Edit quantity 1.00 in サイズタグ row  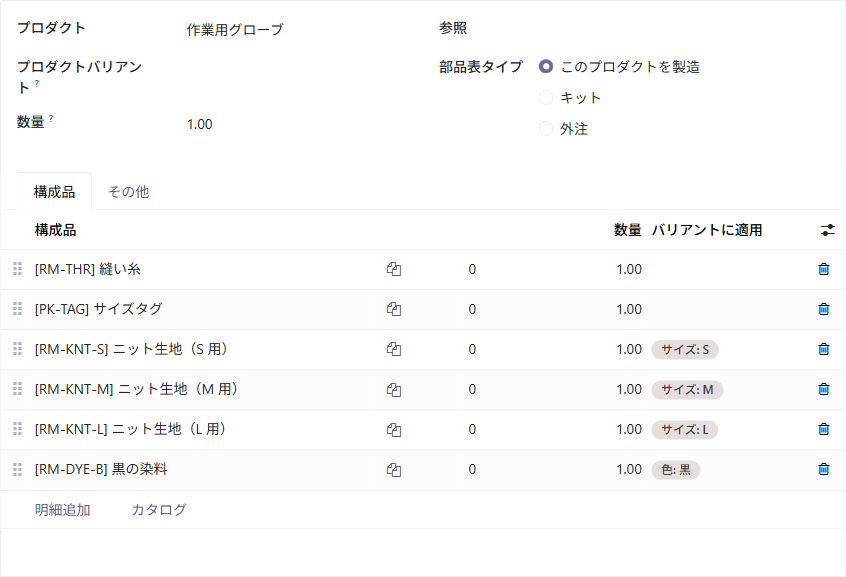click(x=629, y=309)
